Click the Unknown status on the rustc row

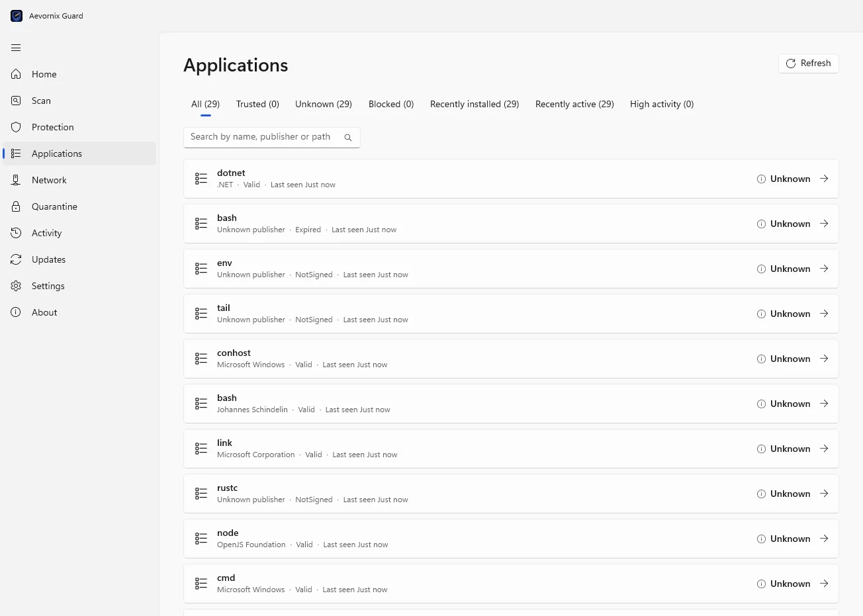point(790,494)
